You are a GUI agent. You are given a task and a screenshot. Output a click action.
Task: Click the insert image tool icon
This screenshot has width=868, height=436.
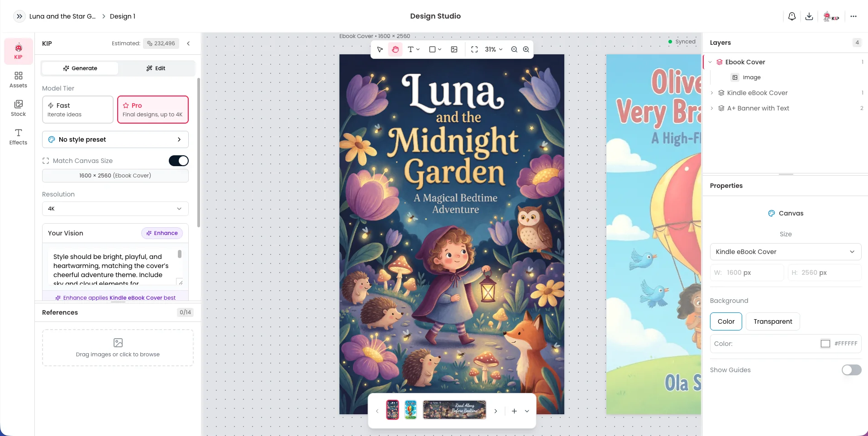point(454,49)
